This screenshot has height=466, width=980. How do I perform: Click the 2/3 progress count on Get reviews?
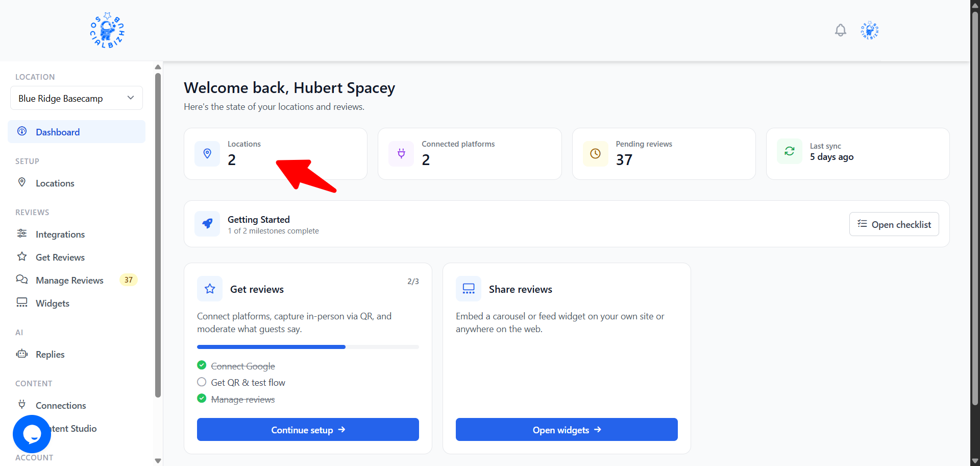coord(413,282)
